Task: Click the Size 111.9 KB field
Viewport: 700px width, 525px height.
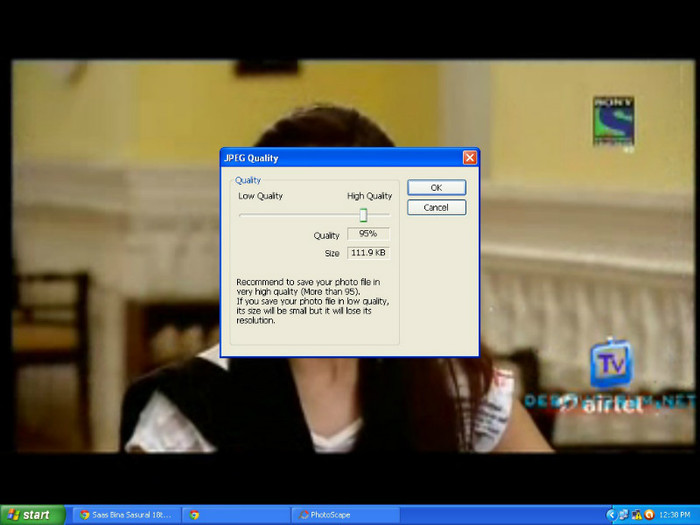Action: click(x=367, y=253)
